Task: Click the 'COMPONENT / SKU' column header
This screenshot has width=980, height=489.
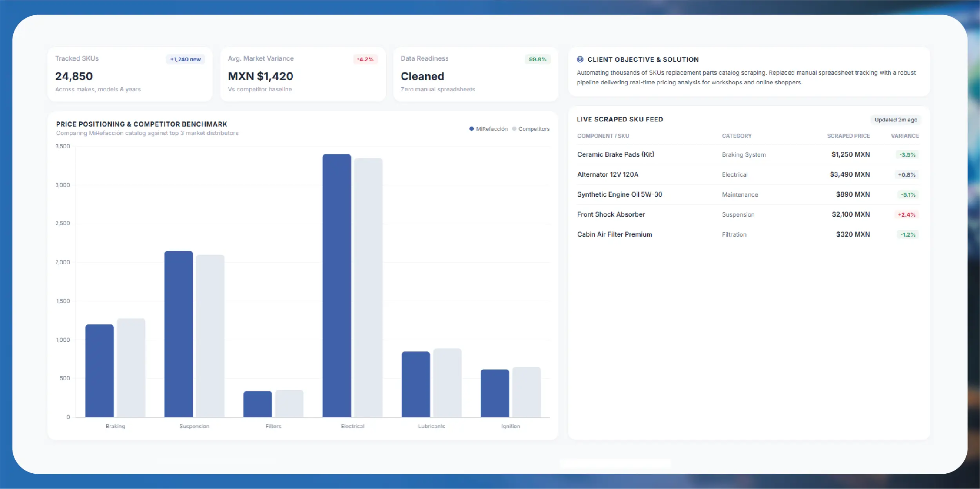Action: point(603,136)
